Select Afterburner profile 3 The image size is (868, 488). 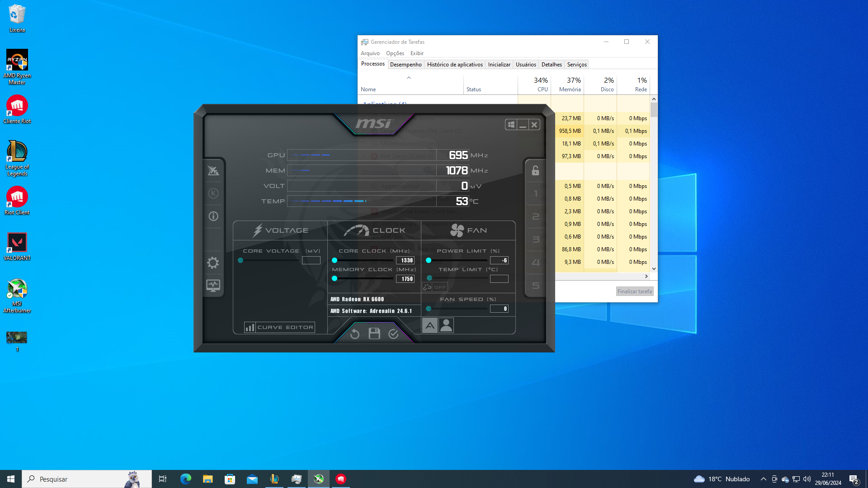pos(536,239)
